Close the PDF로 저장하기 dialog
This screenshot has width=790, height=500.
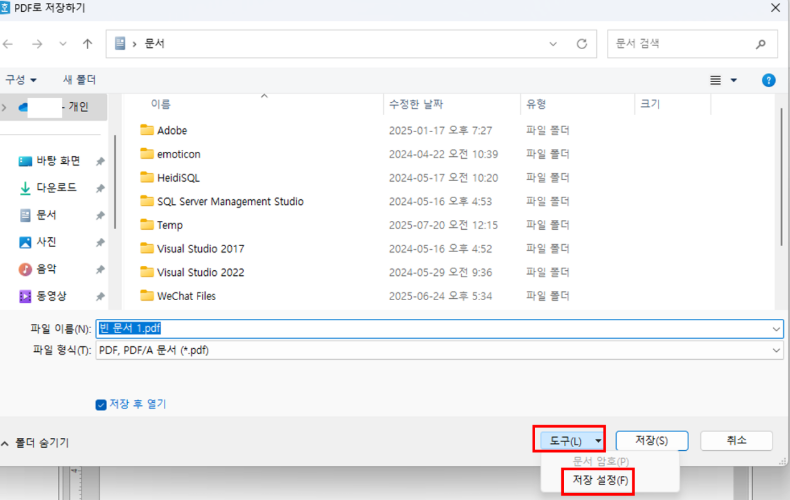coord(776,8)
